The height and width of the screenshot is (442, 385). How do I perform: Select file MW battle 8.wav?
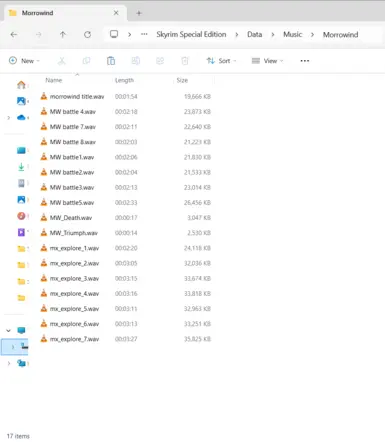(73, 142)
